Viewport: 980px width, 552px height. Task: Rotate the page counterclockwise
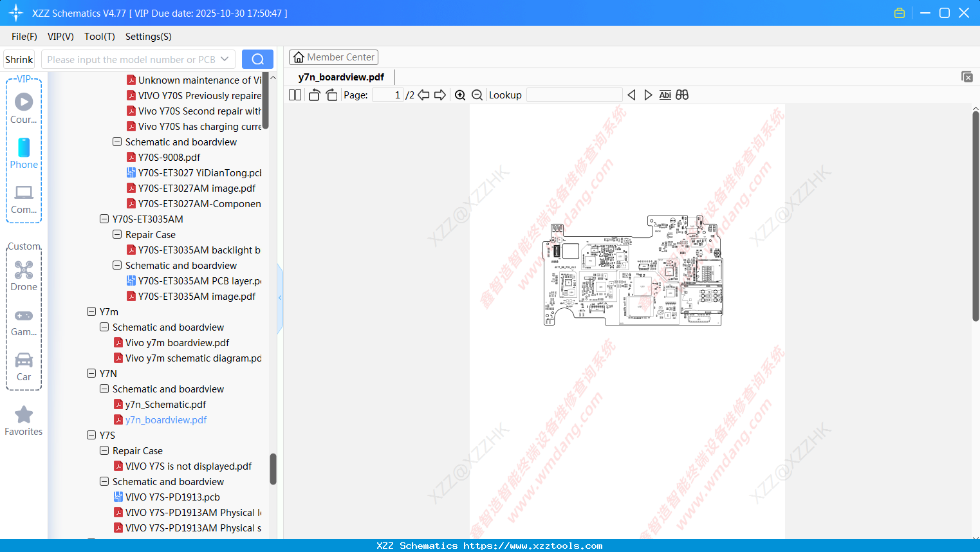314,95
